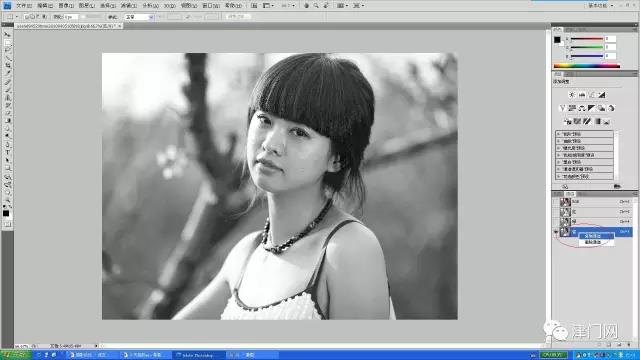The image size is (640, 360).
Task: Toggle visibility of the 绿 channel
Action: tap(556, 222)
